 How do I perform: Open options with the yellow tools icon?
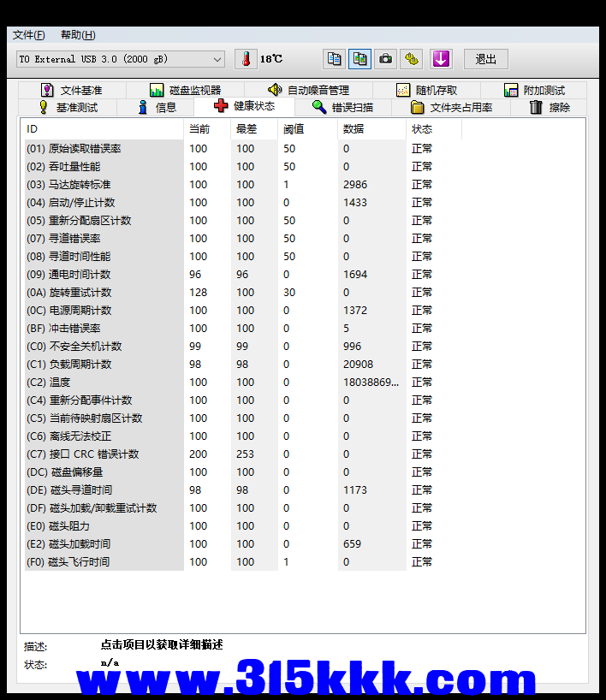412,59
